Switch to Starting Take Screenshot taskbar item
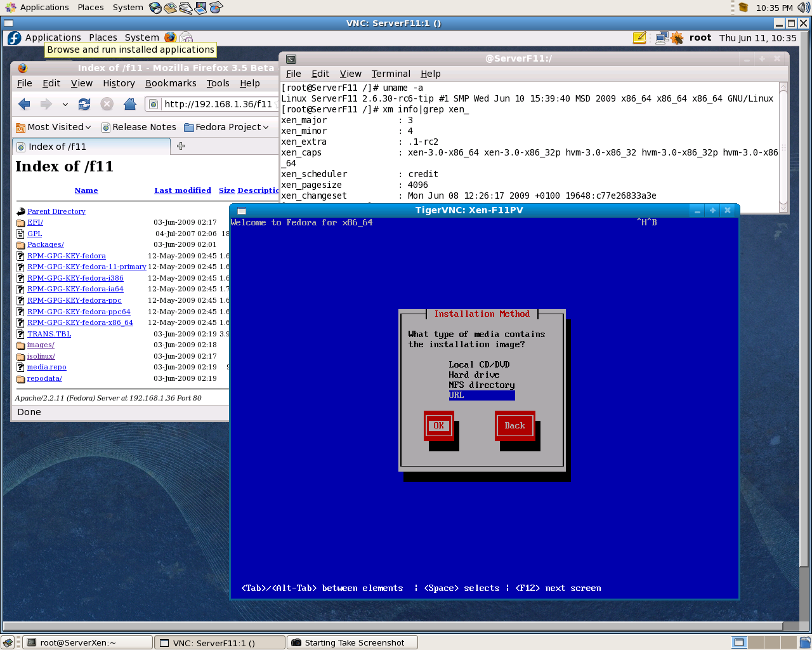Viewport: 812px width, 650px height. pyautogui.click(x=352, y=642)
